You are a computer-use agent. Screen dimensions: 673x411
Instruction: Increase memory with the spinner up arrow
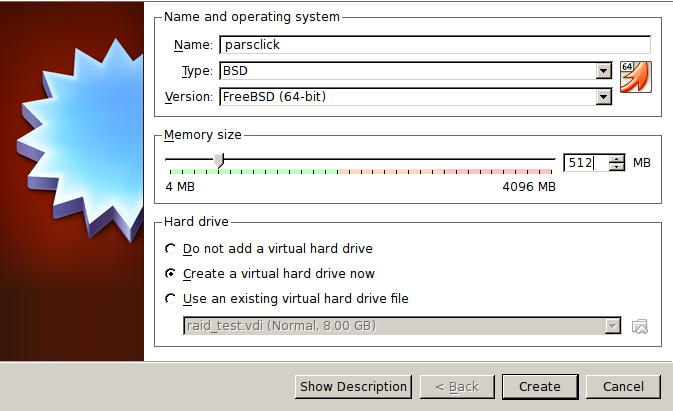coord(617,159)
